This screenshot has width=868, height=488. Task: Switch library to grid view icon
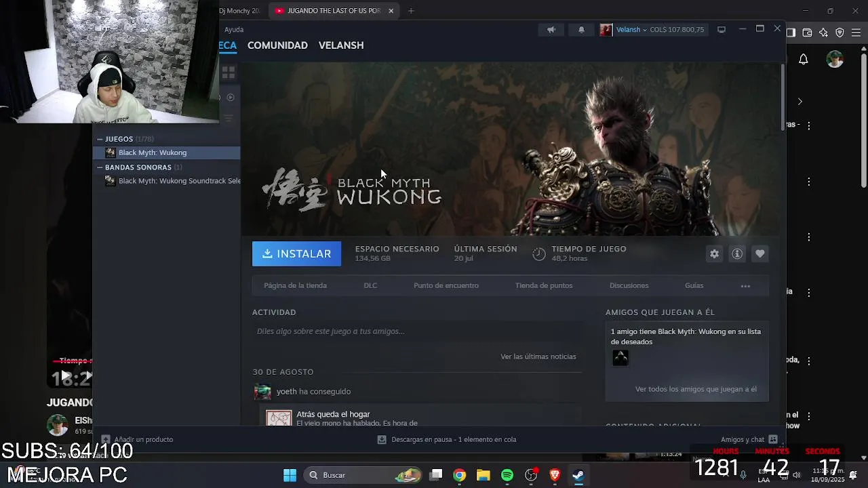point(229,73)
